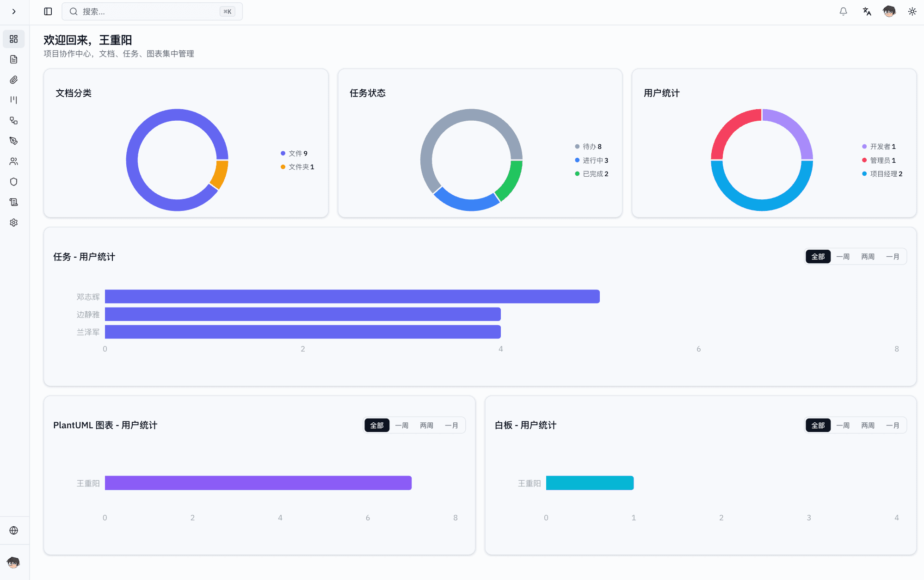Select the attachments paperclip icon
This screenshot has width=924, height=580.
[14, 80]
